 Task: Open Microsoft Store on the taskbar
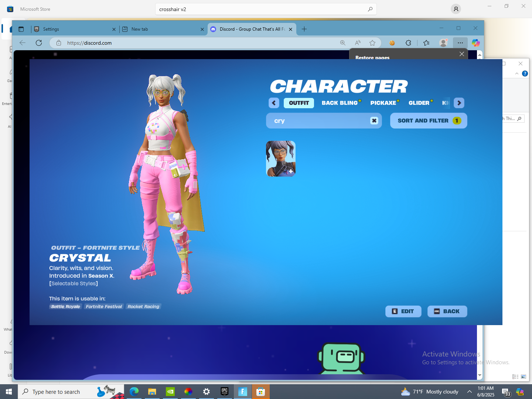coord(260,392)
